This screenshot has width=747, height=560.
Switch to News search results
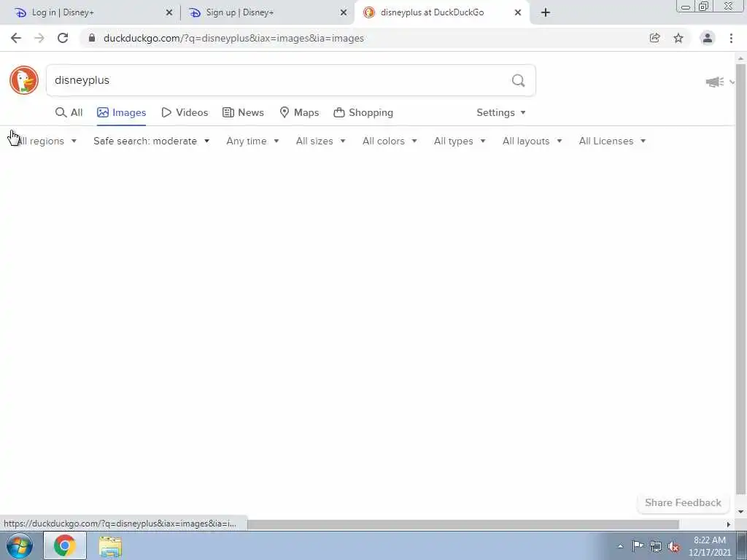point(243,112)
